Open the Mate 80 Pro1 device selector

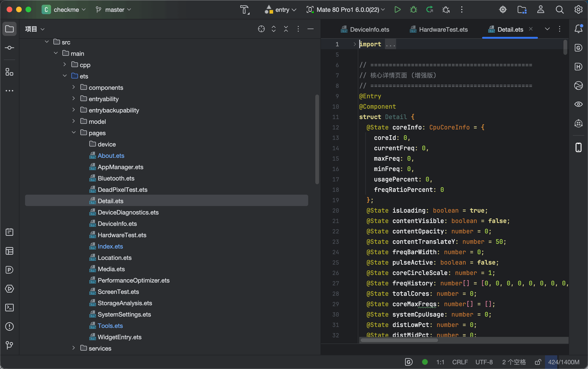[x=346, y=9]
